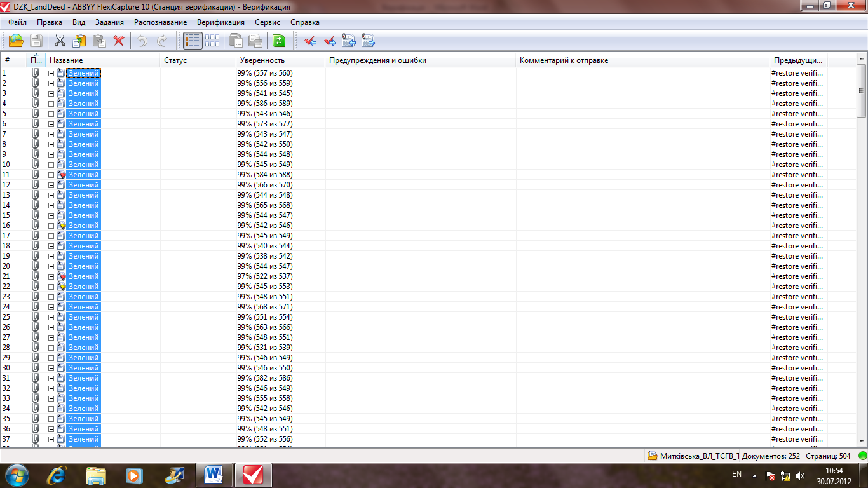Open the Вид menu

(x=79, y=22)
